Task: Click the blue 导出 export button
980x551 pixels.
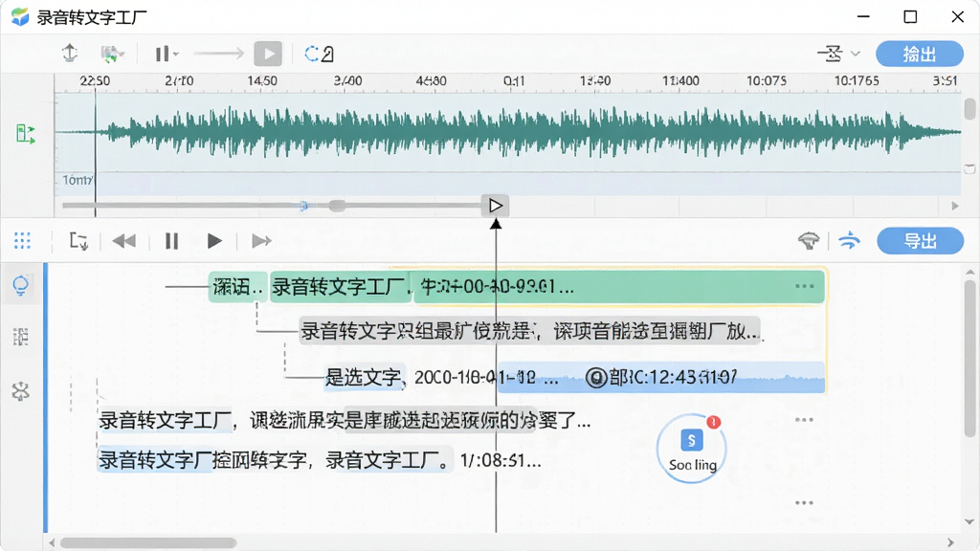Action: (x=920, y=241)
